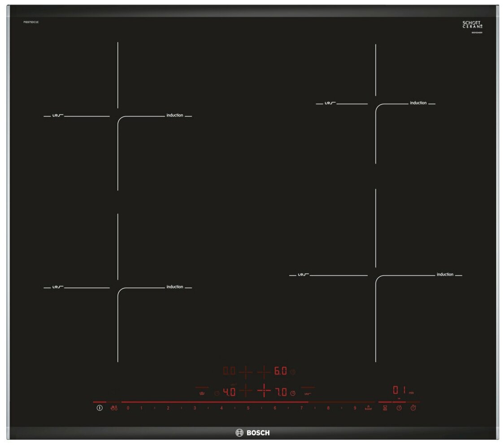Screen dimensions: 504x447
Task: Set power slider to level 5
Action: [x=248, y=408]
